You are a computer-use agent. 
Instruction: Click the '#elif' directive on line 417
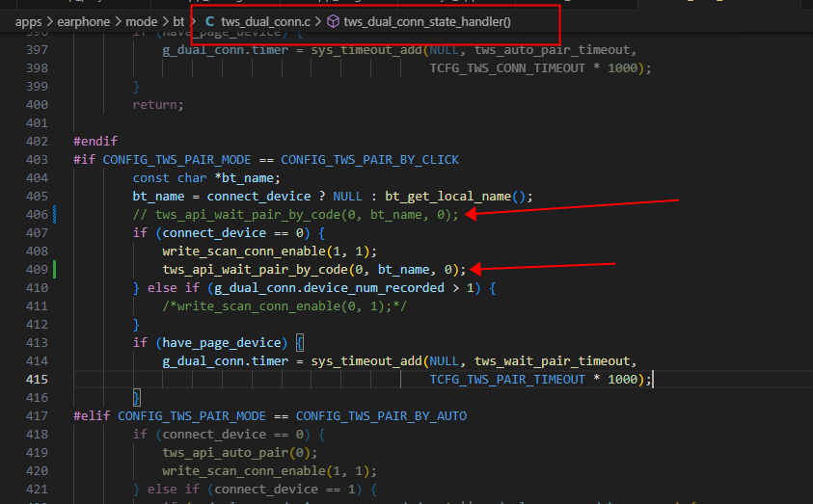92,416
